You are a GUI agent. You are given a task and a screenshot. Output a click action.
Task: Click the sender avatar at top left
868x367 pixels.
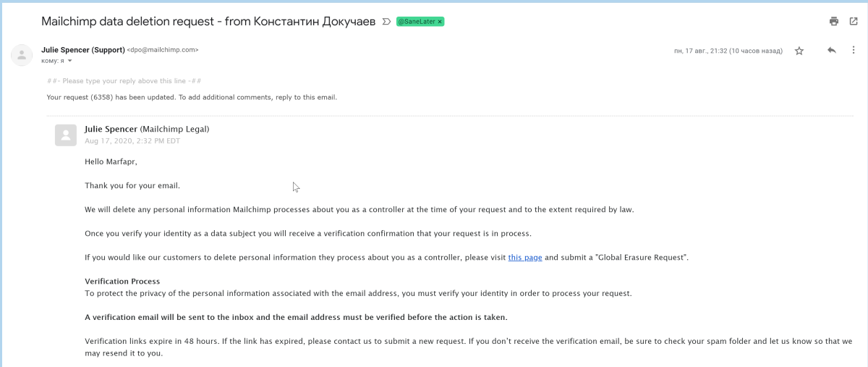[22, 55]
